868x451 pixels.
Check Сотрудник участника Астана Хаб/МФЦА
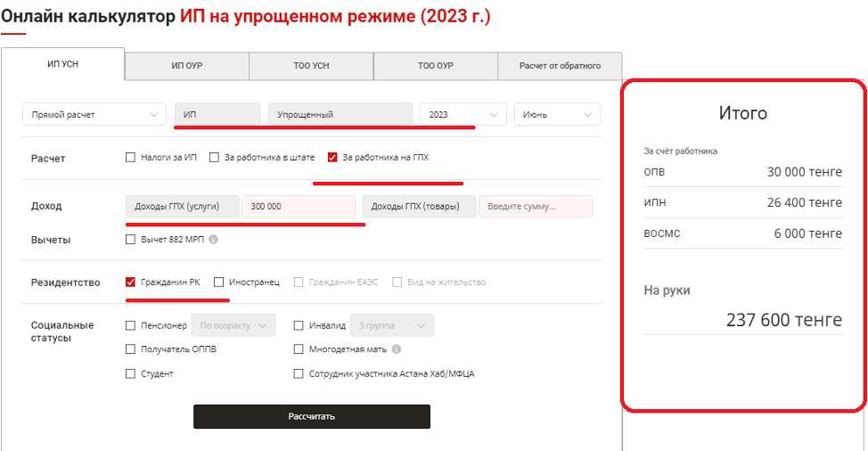(x=299, y=373)
